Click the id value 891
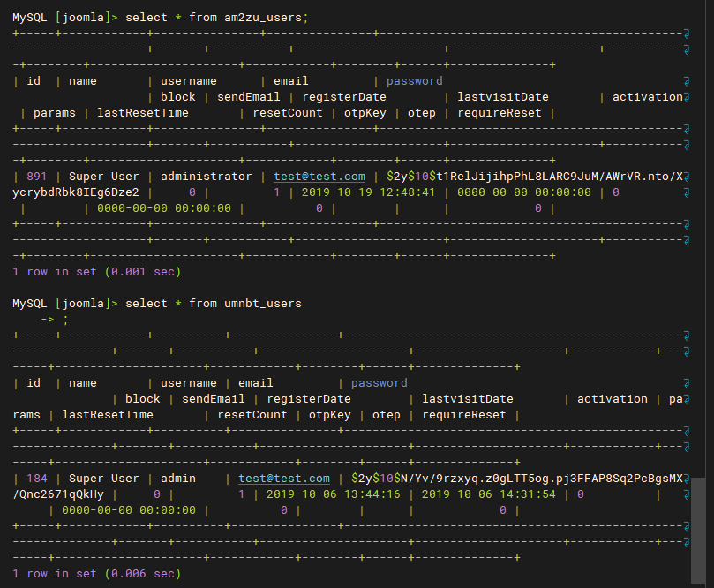This screenshot has height=588, width=714. point(37,177)
